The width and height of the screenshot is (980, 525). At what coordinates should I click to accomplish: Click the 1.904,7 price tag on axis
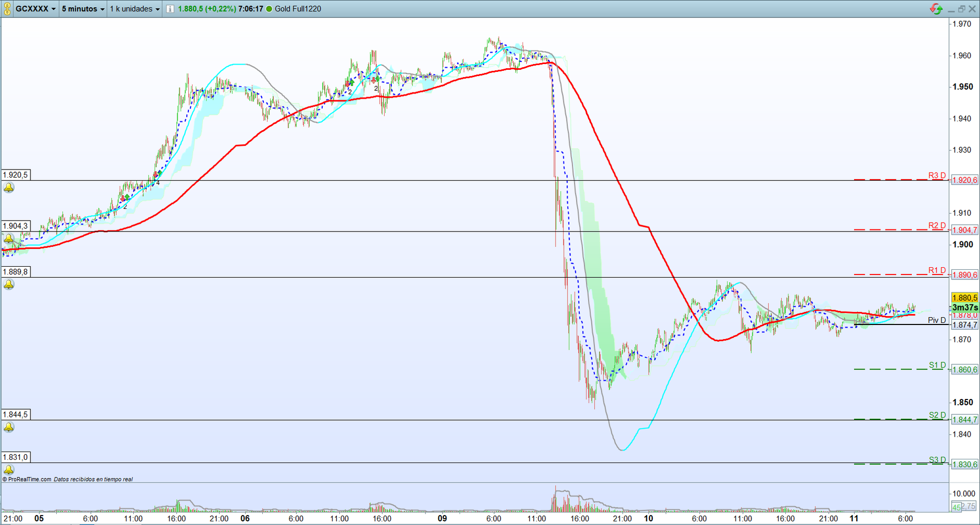tap(965, 230)
